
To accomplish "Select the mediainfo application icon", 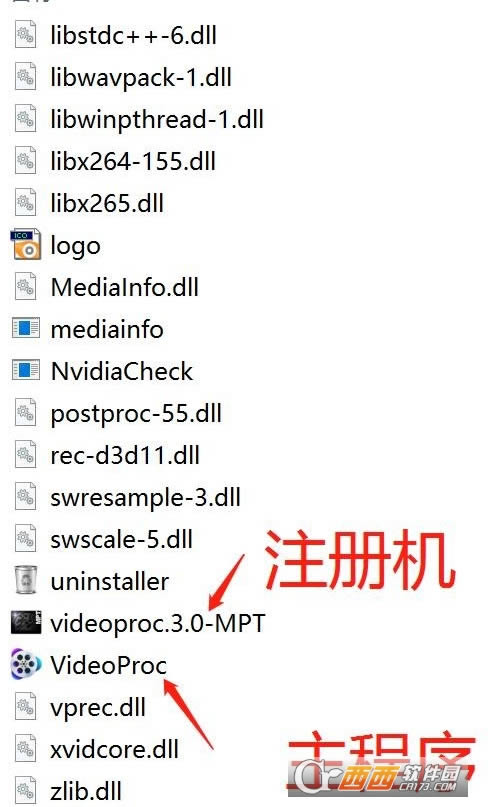I will [26, 328].
